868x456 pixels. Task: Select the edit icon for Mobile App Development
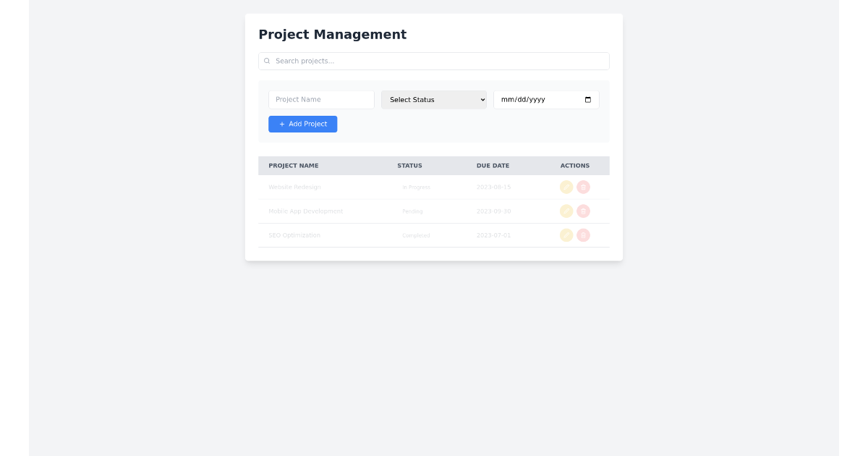[566, 211]
